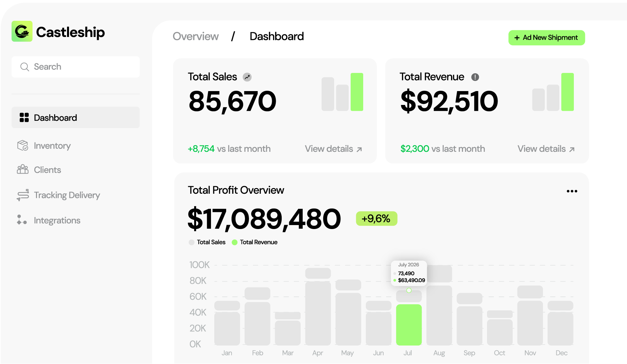This screenshot has width=627, height=364.
Task: Navigate to Overview breadcrumb
Action: (x=195, y=36)
